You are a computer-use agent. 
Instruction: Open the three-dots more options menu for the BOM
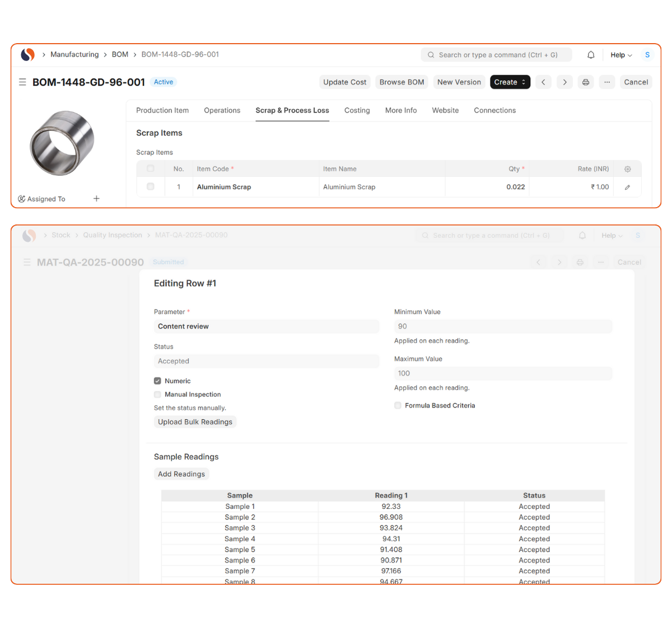(607, 82)
